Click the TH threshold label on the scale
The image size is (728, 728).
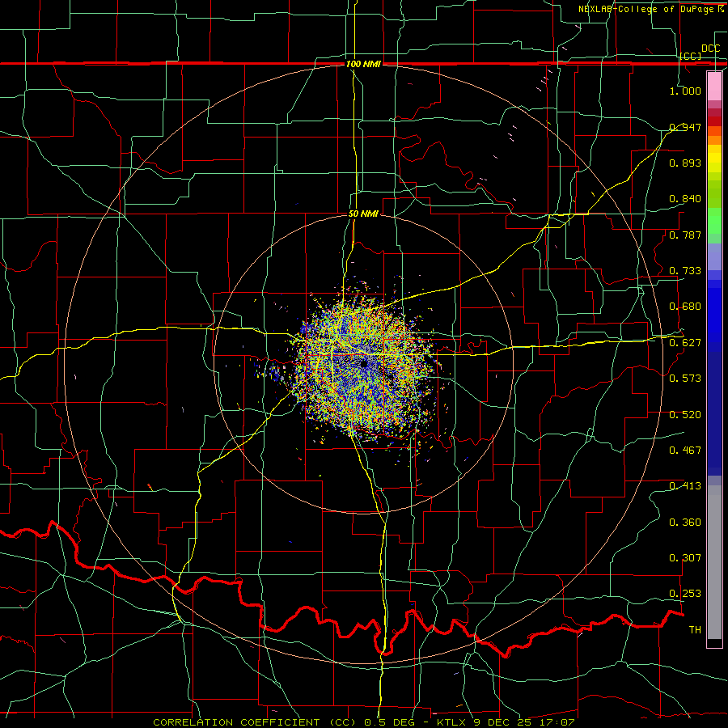click(x=695, y=630)
